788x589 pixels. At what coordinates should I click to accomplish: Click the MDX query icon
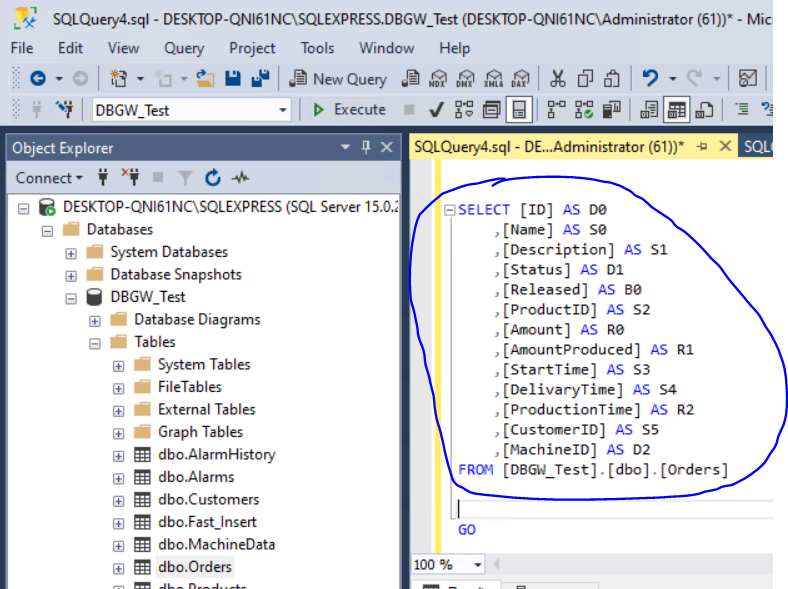pyautogui.click(x=438, y=79)
